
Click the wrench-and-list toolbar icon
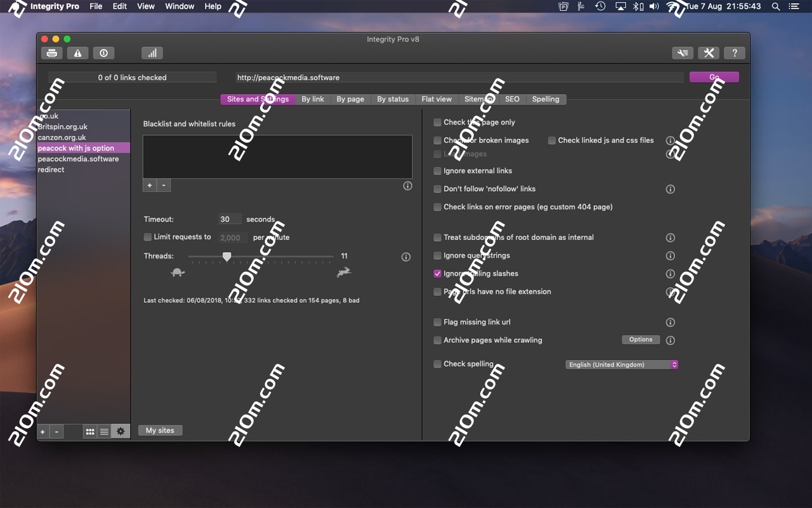click(683, 53)
